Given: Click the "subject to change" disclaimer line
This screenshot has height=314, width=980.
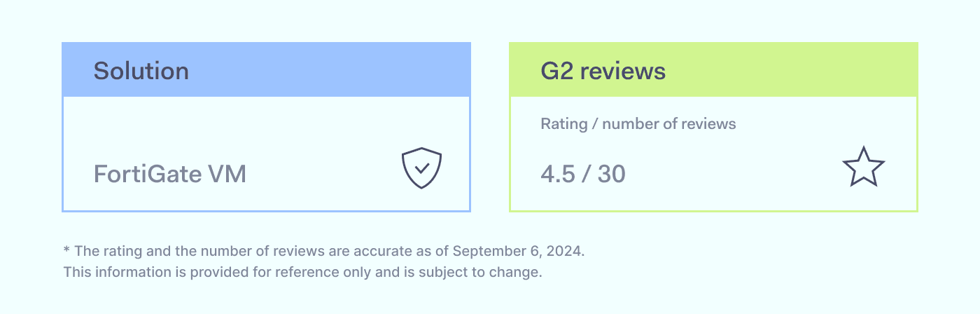Looking at the screenshot, I should (x=302, y=272).
